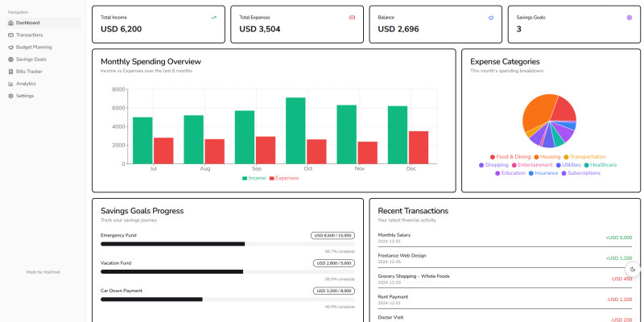Click the Bills Tracker document icon

coord(10,72)
